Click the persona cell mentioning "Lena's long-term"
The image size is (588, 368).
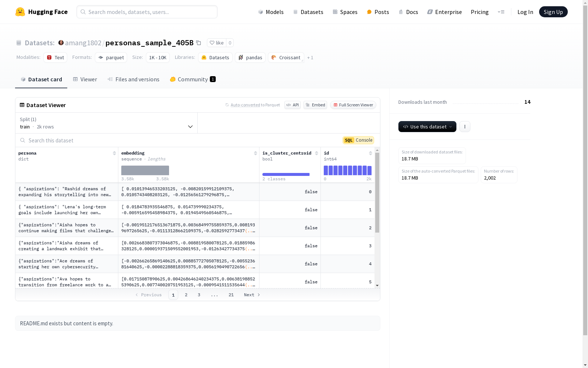click(x=67, y=210)
